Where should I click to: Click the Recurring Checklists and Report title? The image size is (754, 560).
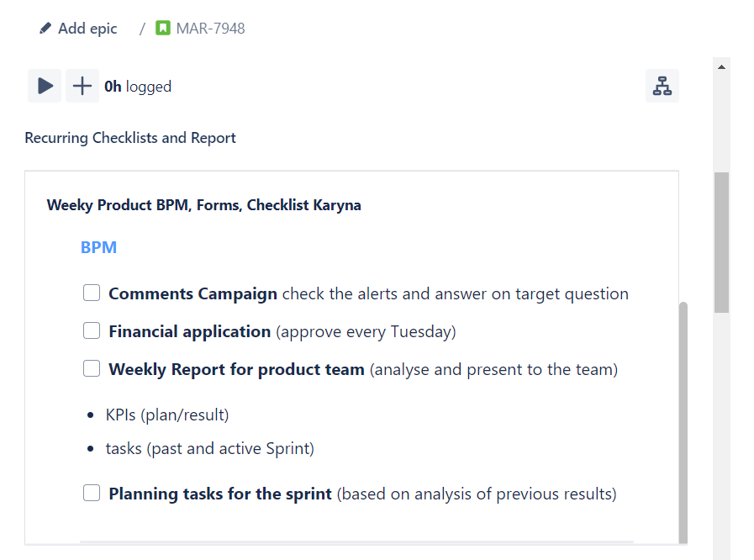coord(130,138)
